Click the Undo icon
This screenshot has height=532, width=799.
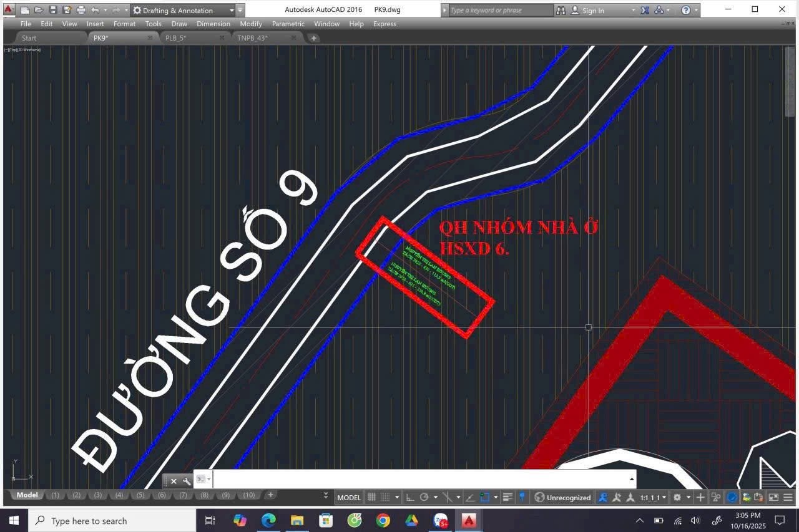95,9
